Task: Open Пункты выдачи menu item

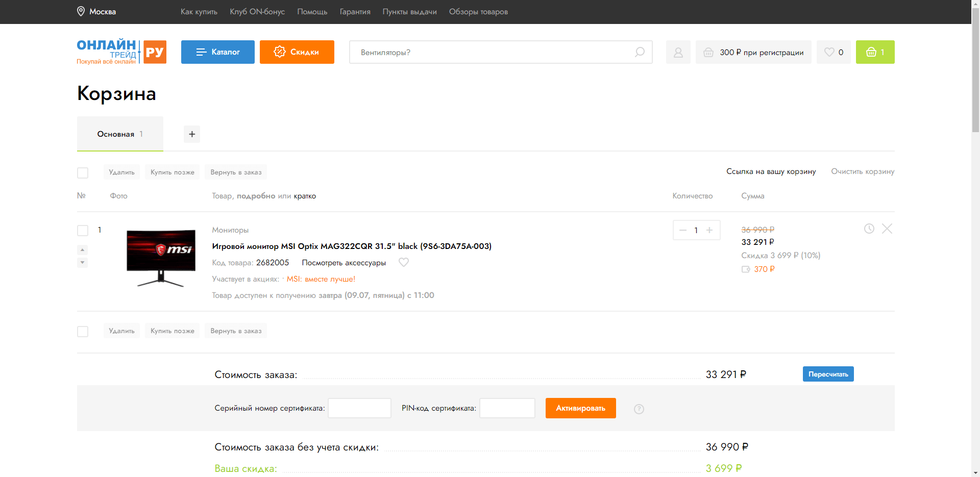Action: [410, 12]
